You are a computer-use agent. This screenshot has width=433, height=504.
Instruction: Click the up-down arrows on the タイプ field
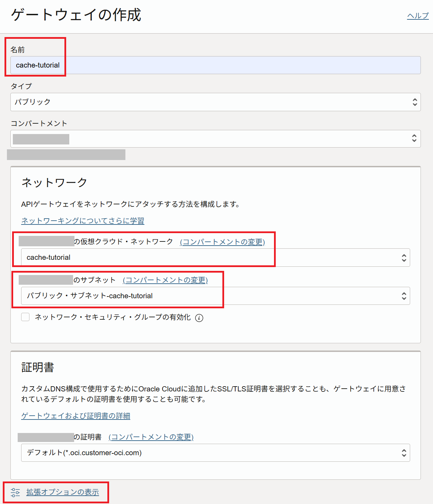415,102
